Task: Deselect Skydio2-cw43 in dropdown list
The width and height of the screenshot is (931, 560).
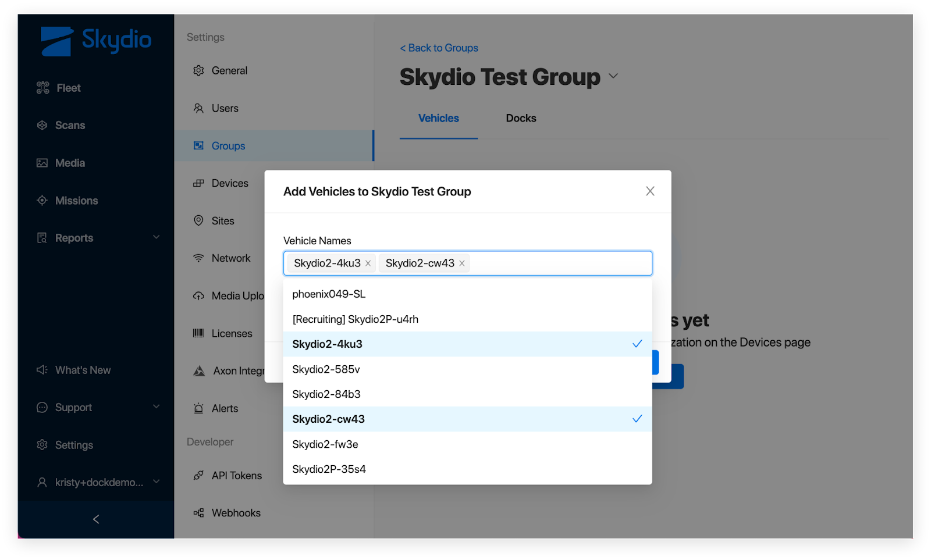Action: (x=467, y=419)
